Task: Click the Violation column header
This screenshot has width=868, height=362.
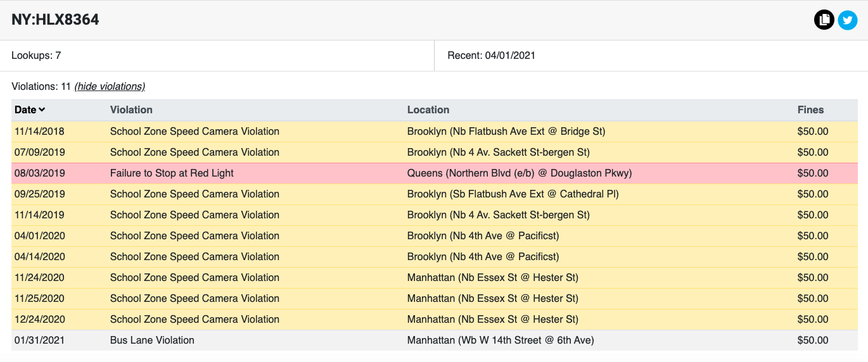Action: 131,109
